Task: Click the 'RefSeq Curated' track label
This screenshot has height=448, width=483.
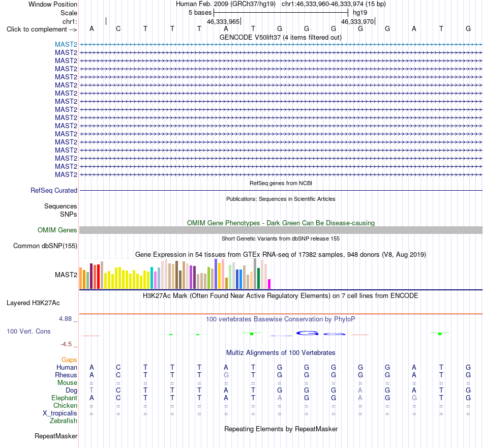Action: point(53,190)
